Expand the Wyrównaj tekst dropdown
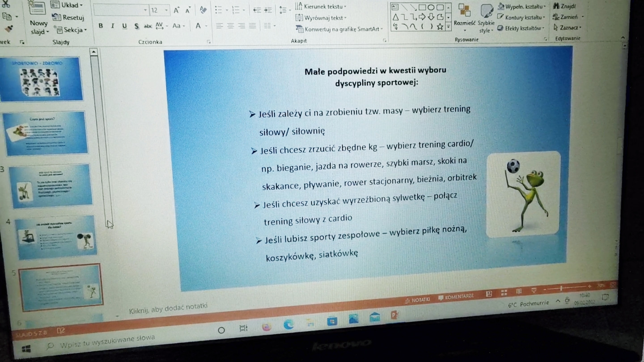Image resolution: width=644 pixels, height=362 pixels. click(x=322, y=18)
